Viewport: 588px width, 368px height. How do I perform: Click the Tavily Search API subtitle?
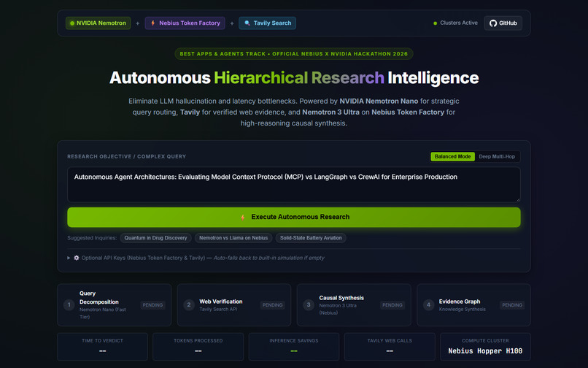pyautogui.click(x=218, y=309)
